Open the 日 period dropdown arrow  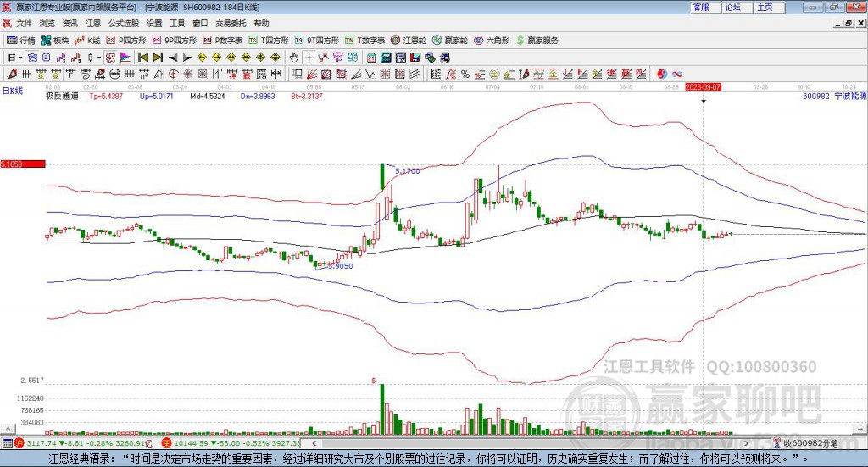(x=20, y=58)
